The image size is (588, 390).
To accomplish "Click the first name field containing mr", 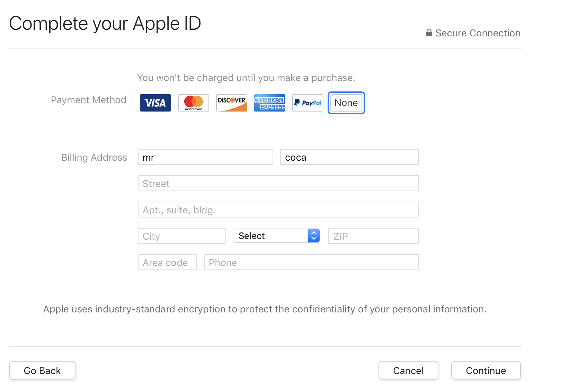I will 205,157.
